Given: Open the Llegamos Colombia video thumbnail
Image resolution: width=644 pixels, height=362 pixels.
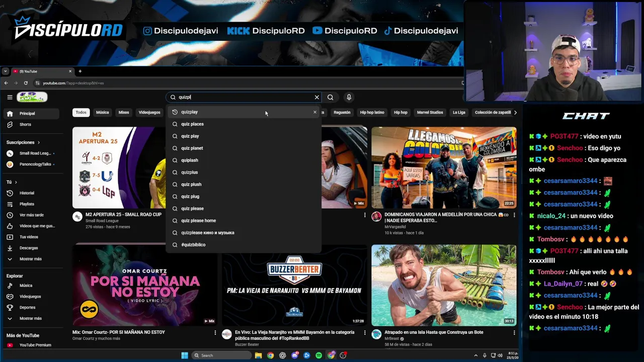Looking at the screenshot, I should (444, 167).
